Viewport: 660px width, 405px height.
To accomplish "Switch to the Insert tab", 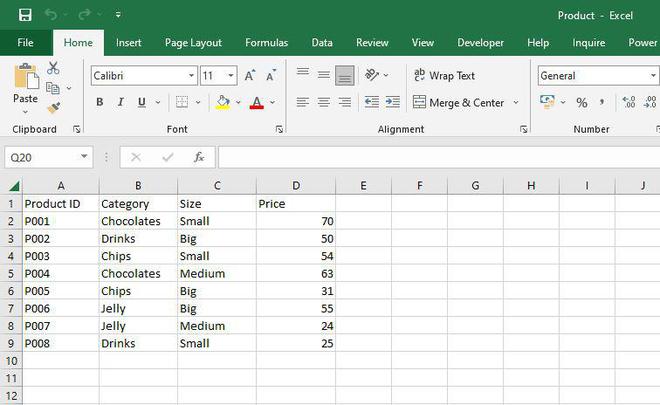I will [x=128, y=43].
